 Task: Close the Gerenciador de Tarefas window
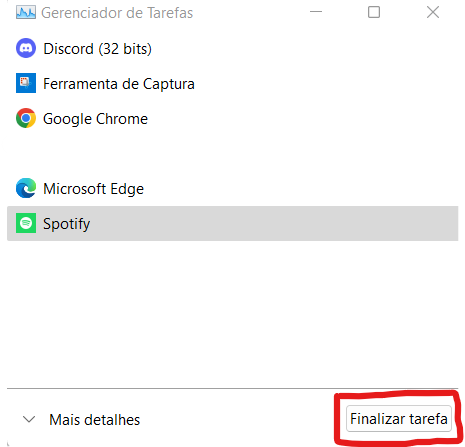[433, 12]
